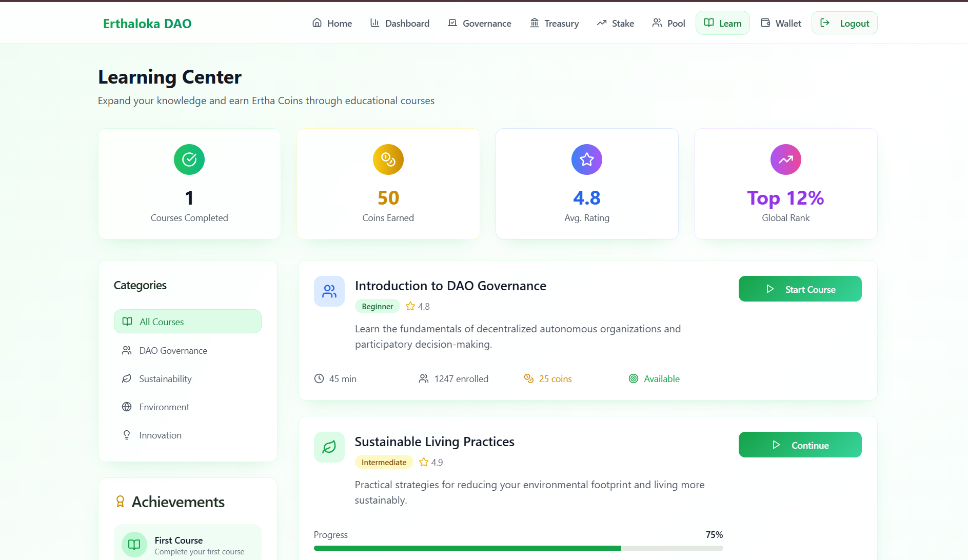Click the gold Coins Earned icon
Viewport: 968px width, 560px height.
point(388,159)
